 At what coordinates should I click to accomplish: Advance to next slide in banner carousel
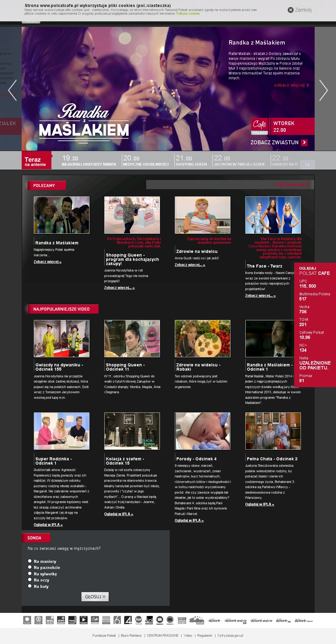click(x=323, y=90)
